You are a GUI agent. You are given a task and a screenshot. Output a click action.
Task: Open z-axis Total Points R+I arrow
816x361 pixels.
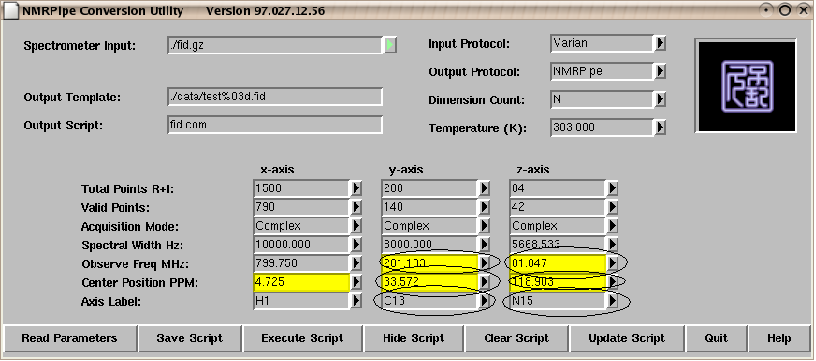612,188
